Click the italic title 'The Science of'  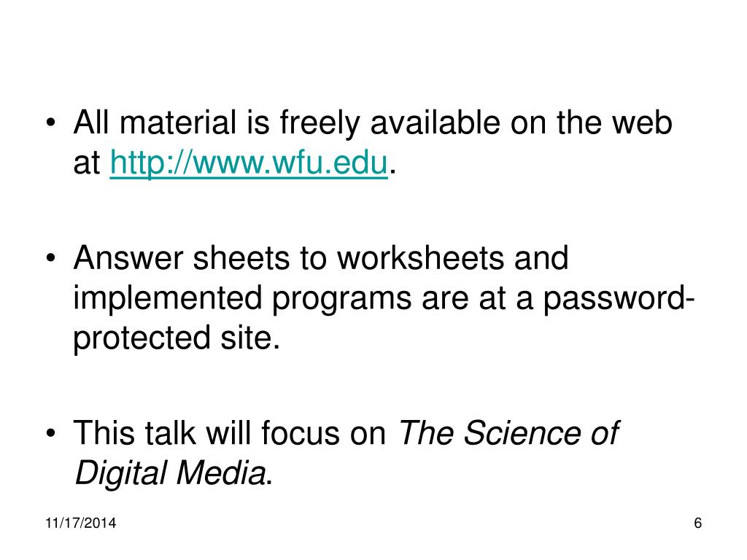pyautogui.click(x=508, y=433)
